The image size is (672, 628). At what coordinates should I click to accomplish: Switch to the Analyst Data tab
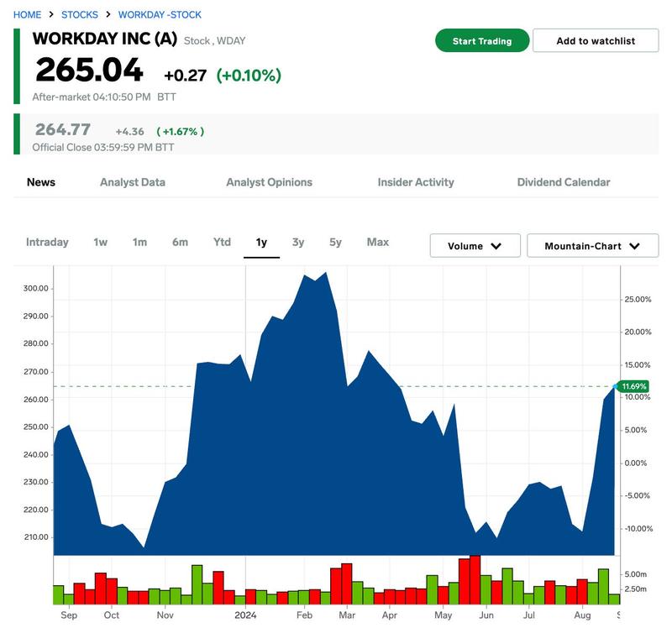click(133, 182)
